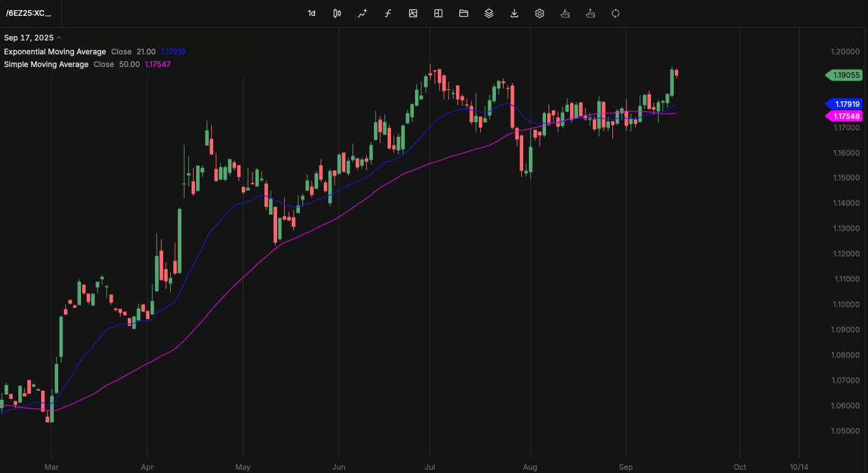Click the first print icon in the toolbar

[565, 13]
